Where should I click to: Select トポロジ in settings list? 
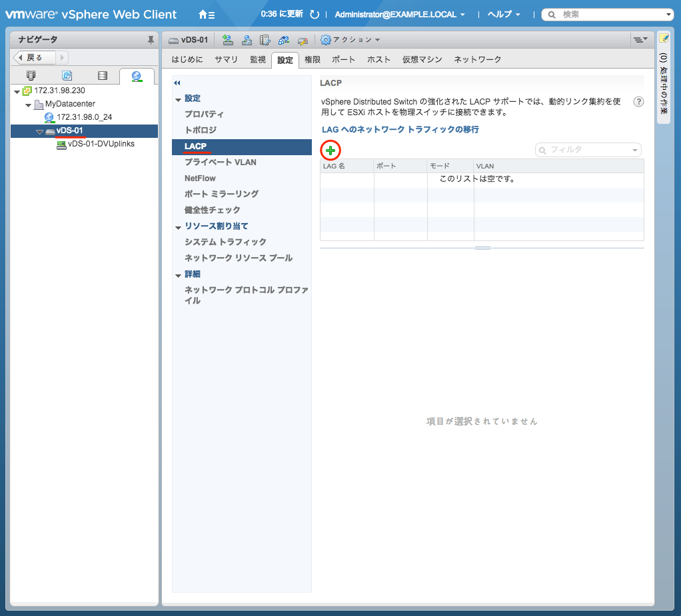(x=201, y=130)
